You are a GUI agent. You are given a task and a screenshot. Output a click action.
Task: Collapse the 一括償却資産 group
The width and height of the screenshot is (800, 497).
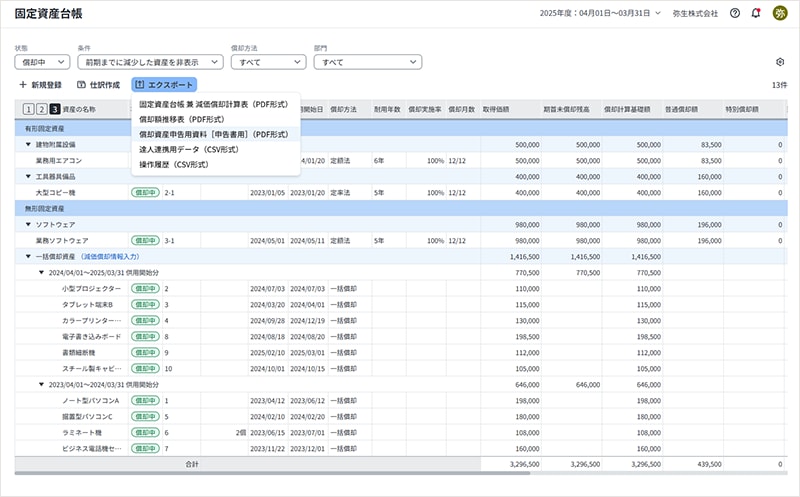click(x=29, y=257)
